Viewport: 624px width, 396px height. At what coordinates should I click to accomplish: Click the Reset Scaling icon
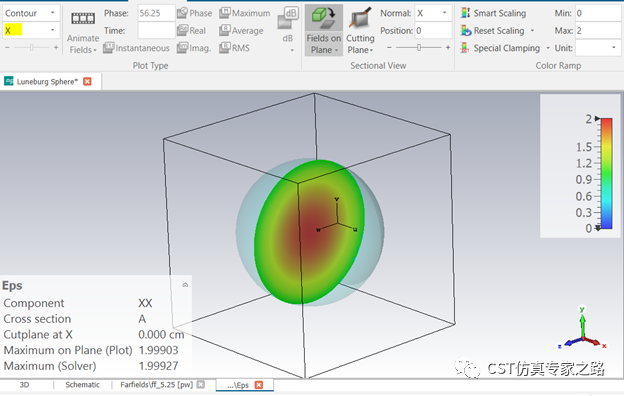tap(465, 31)
